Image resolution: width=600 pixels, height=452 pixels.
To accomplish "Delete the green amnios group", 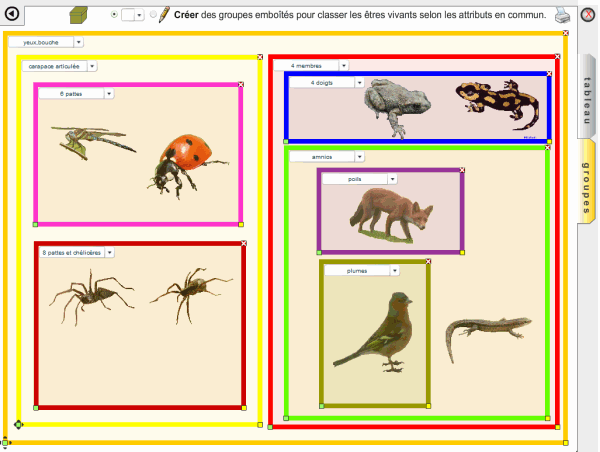I will tap(548, 148).
